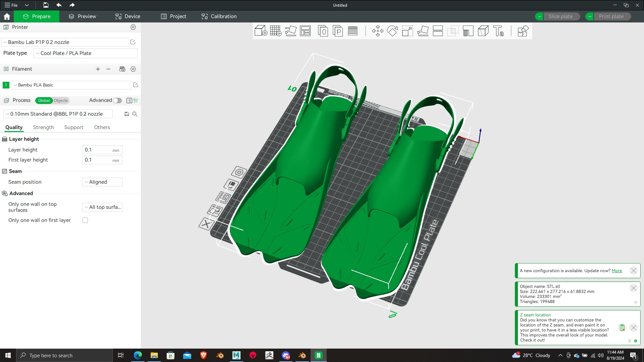Select the Rotate tool

tap(392, 31)
